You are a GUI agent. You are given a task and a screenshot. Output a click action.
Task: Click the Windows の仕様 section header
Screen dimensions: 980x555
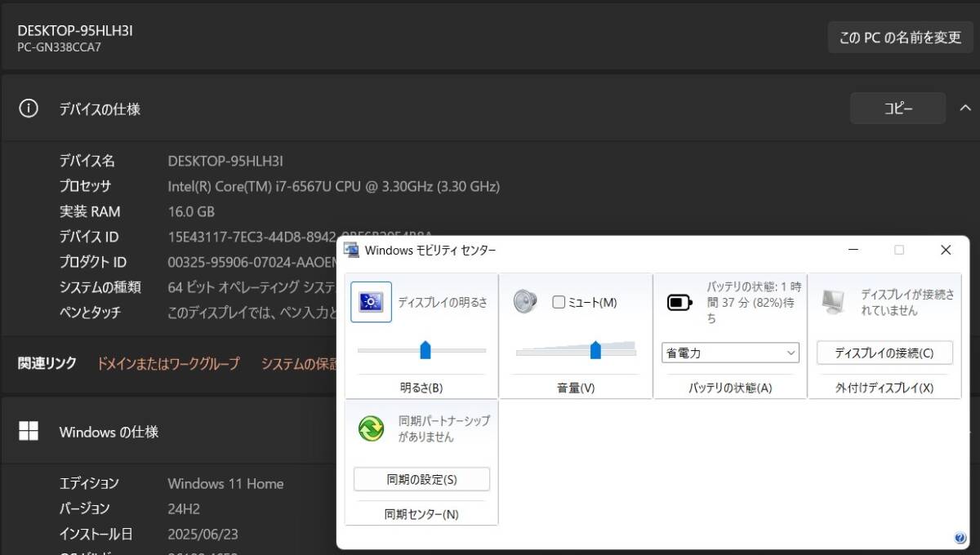(x=109, y=432)
